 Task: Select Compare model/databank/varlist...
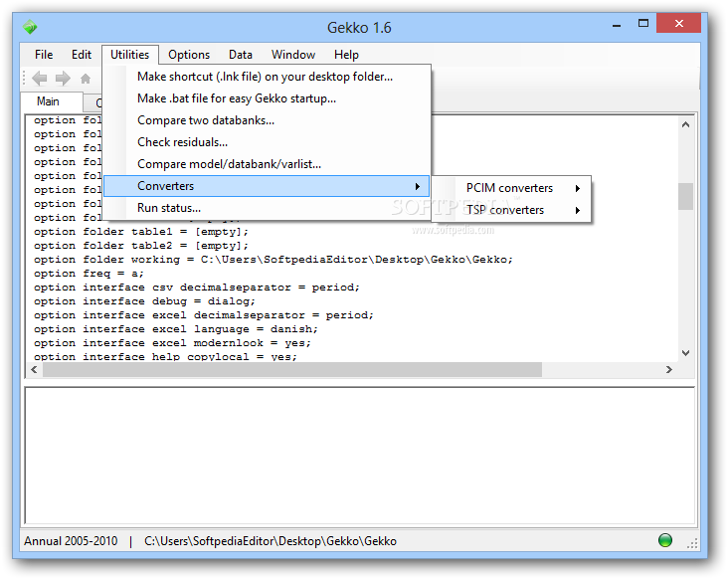point(267,164)
